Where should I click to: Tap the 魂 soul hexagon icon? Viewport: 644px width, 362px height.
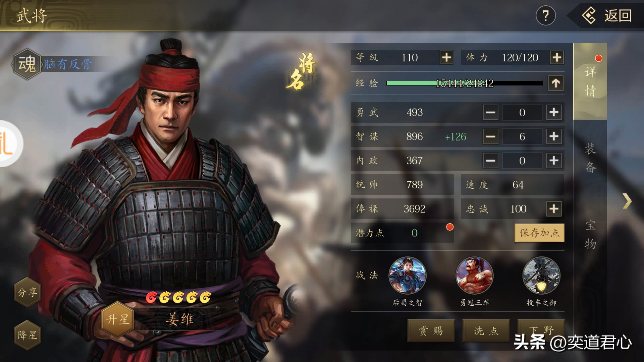point(27,64)
